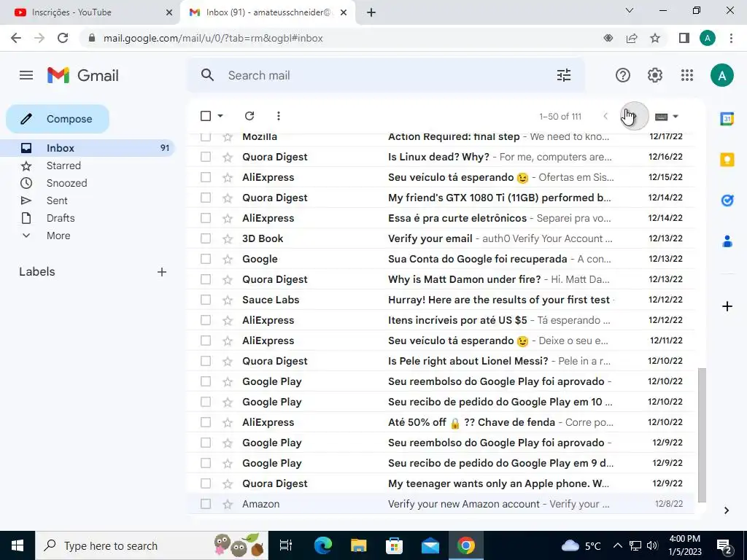Share this page from address bar
Viewport: 747px width, 560px height.
632,38
